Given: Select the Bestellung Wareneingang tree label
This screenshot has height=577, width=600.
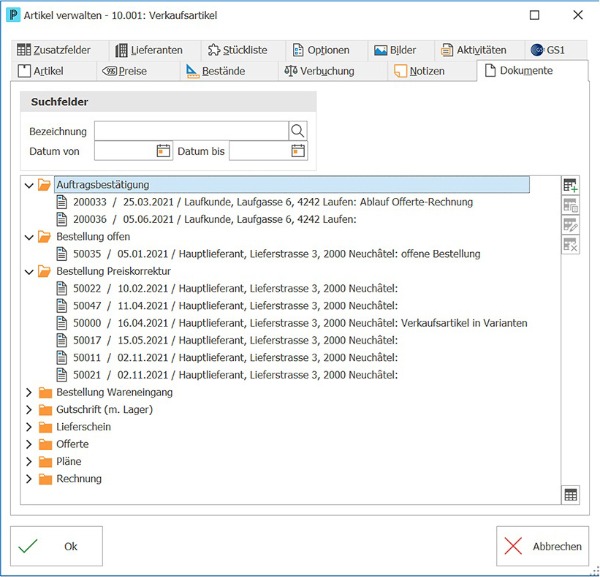Looking at the screenshot, I should [114, 393].
